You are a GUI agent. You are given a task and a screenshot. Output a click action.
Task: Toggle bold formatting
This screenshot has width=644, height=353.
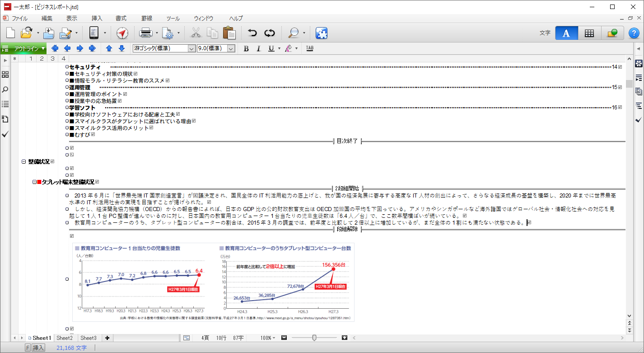[246, 48]
